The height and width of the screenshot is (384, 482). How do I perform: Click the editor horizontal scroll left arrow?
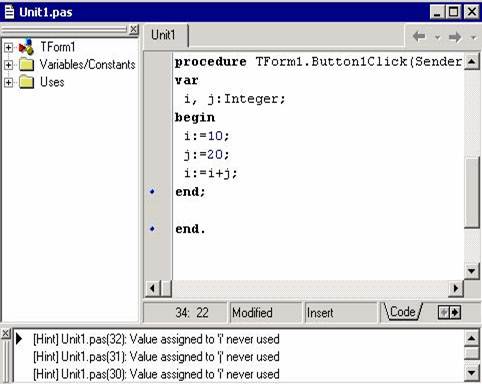(152, 288)
